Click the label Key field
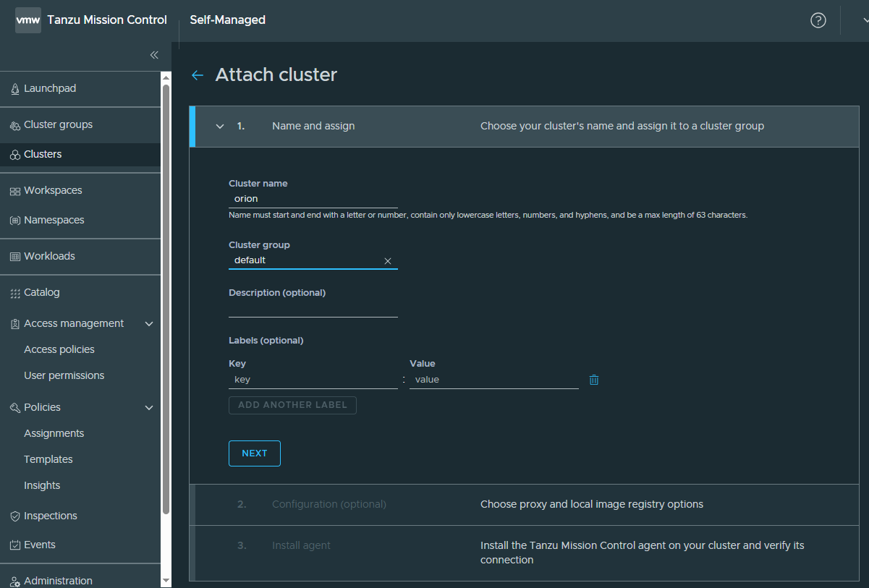The image size is (869, 588). pos(313,380)
